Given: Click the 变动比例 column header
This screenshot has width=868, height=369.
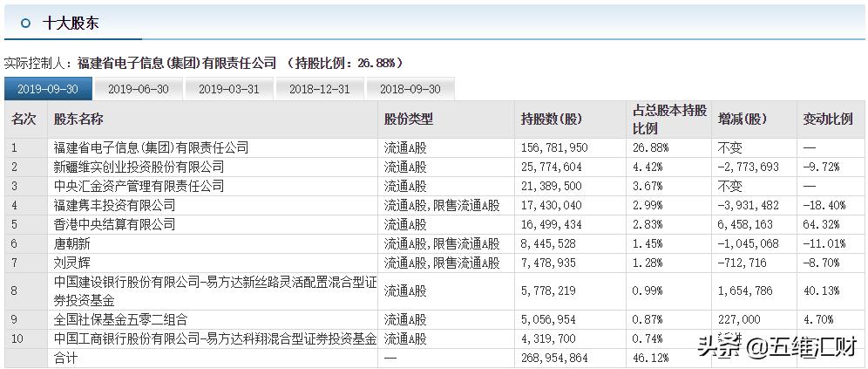Looking at the screenshot, I should point(828,120).
